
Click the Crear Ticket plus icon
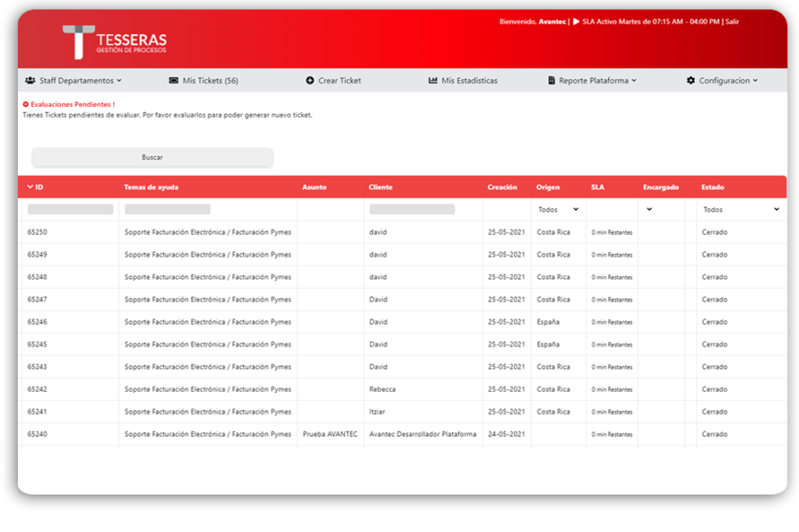pyautogui.click(x=310, y=80)
